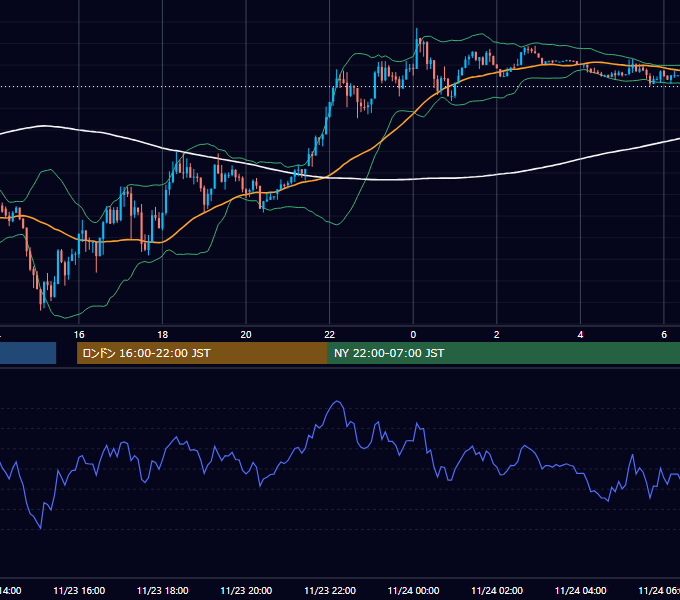Image resolution: width=680 pixels, height=600 pixels.
Task: Click the "20" hour label on price chart axis
Action: coord(246,335)
